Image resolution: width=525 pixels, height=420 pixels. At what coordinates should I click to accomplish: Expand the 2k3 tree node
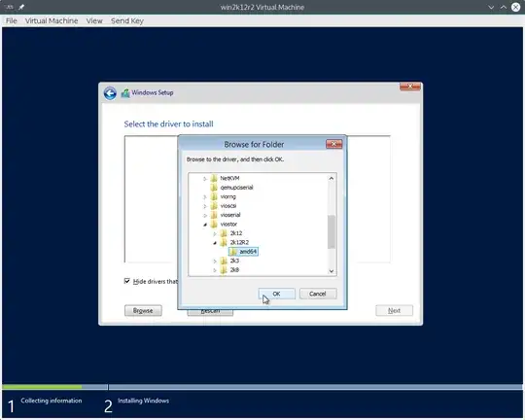click(215, 261)
